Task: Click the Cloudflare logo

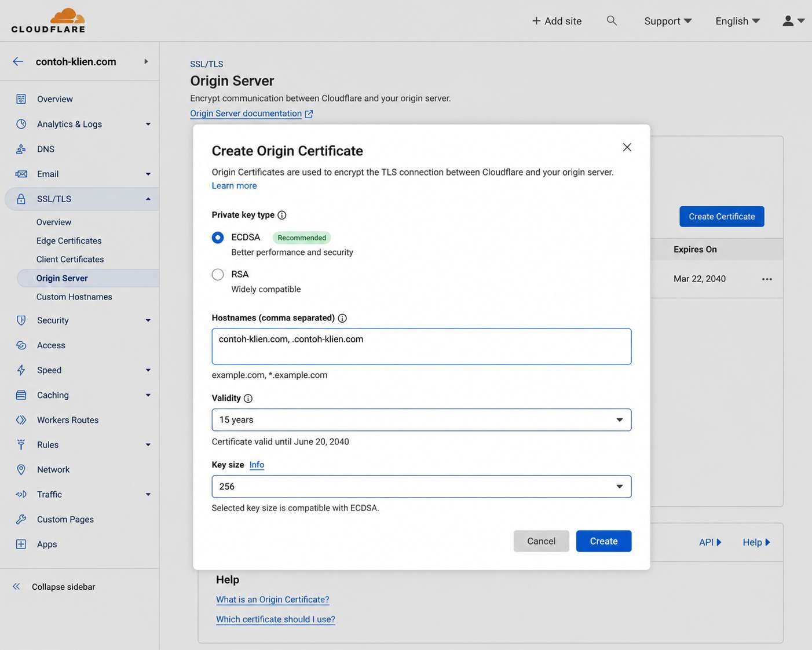Action: click(x=48, y=21)
